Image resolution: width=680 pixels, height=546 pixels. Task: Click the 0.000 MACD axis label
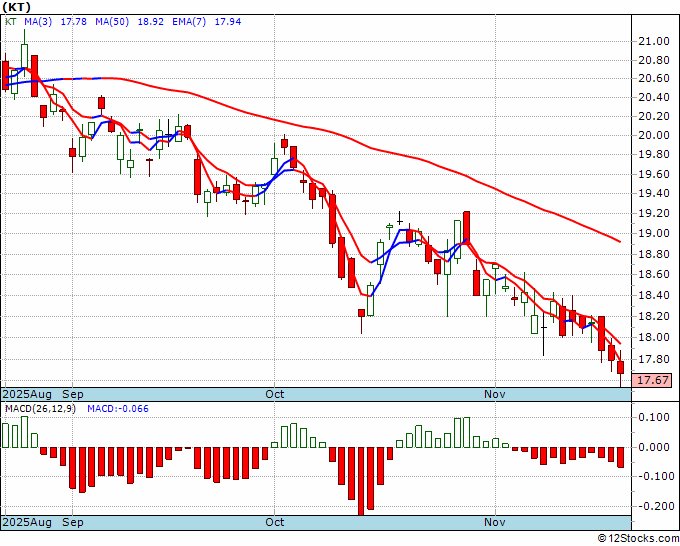[x=656, y=447]
